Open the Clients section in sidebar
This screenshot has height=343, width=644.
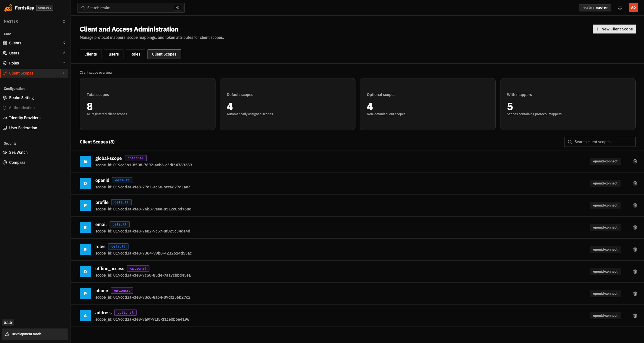[15, 43]
